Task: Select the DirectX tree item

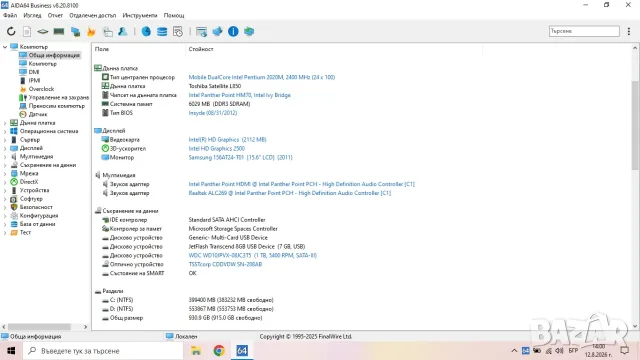Action: (x=29, y=182)
